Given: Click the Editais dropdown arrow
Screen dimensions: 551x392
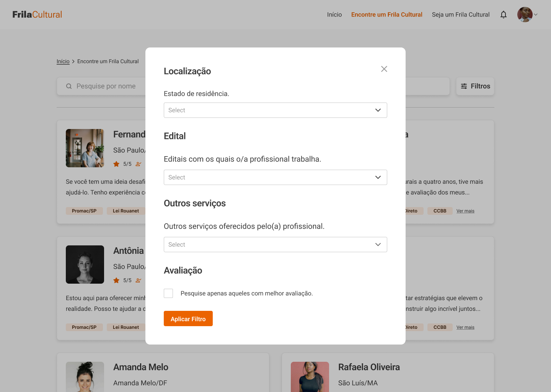Looking at the screenshot, I should (378, 177).
